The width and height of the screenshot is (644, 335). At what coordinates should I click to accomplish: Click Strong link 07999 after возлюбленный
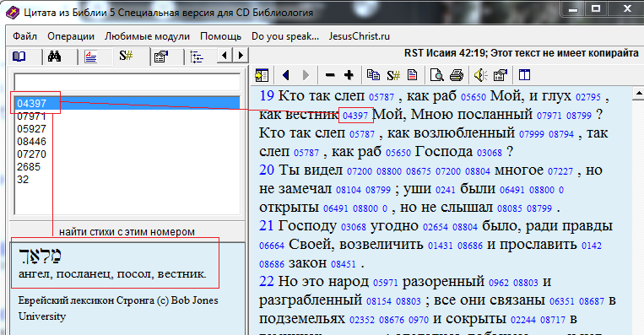(x=532, y=134)
